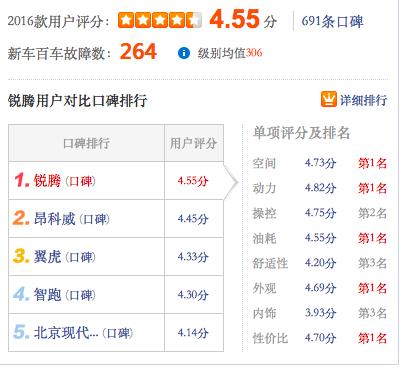Screen dimensions: 407x372
Task: Open 智跑 model link in ranking row 4
Action: click(47, 295)
